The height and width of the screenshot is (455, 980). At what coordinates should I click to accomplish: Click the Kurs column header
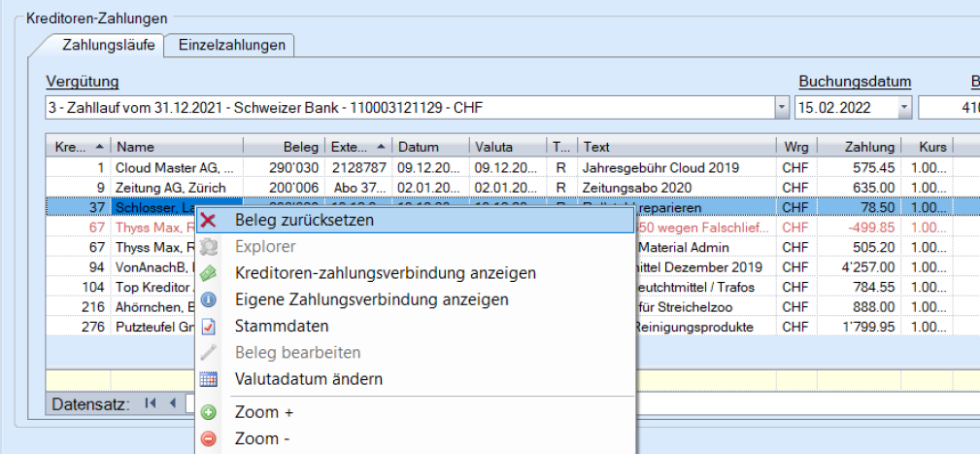click(x=928, y=147)
